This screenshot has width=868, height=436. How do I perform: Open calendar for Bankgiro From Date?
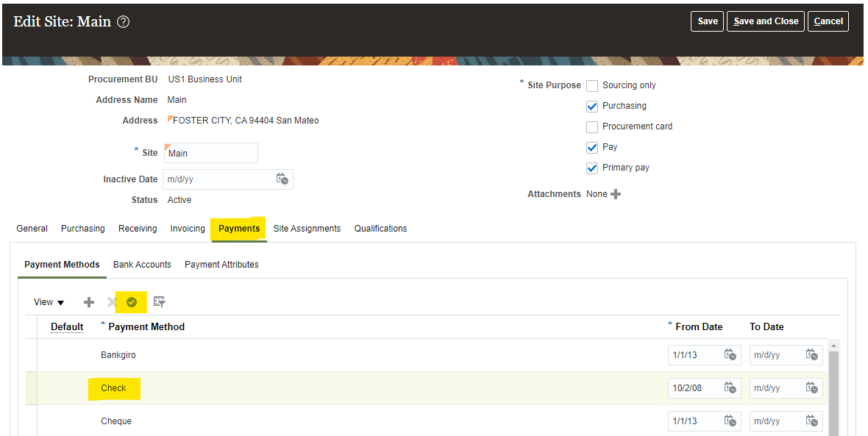[730, 354]
